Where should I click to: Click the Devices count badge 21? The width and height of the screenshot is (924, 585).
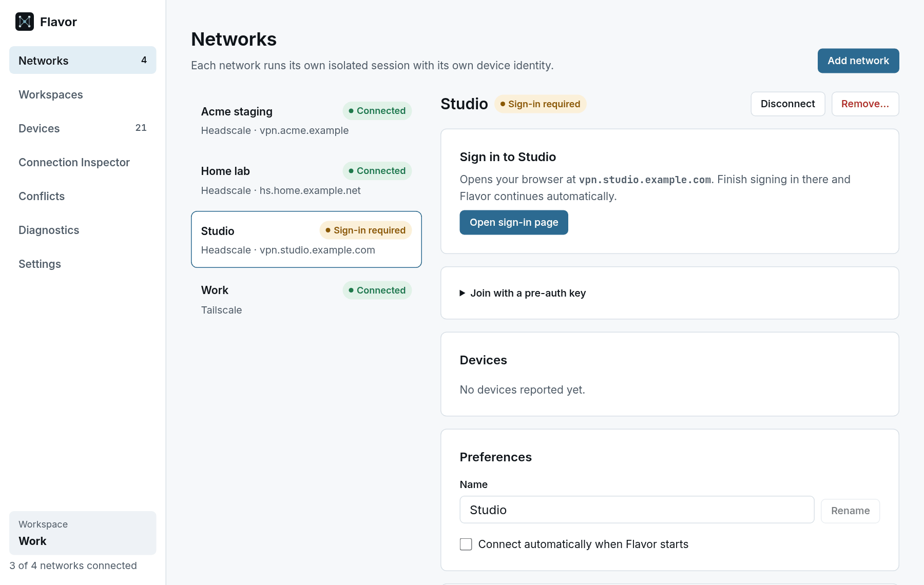(141, 128)
